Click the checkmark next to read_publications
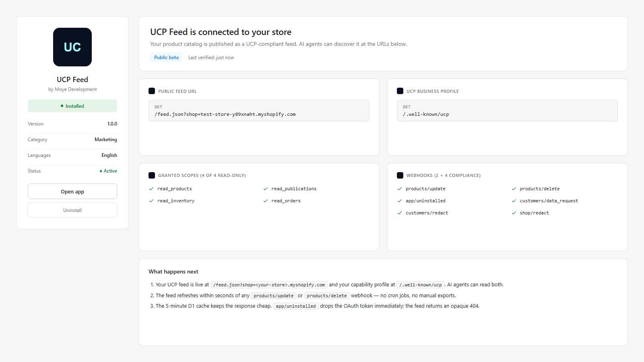The width and height of the screenshot is (644, 362). pos(266,189)
